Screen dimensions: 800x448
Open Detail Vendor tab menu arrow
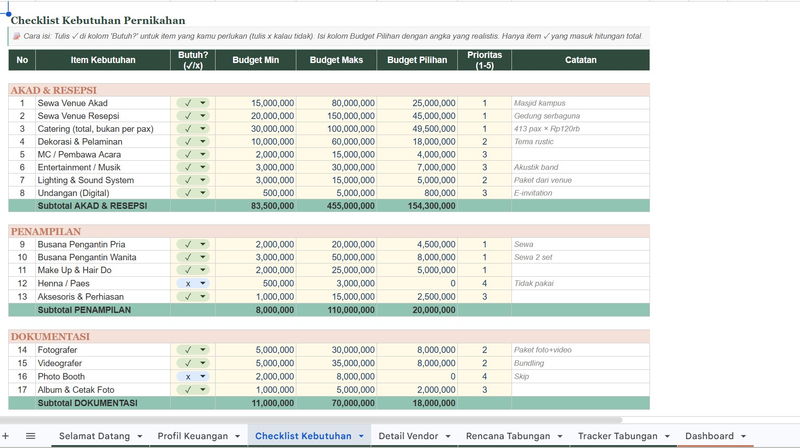coord(448,436)
